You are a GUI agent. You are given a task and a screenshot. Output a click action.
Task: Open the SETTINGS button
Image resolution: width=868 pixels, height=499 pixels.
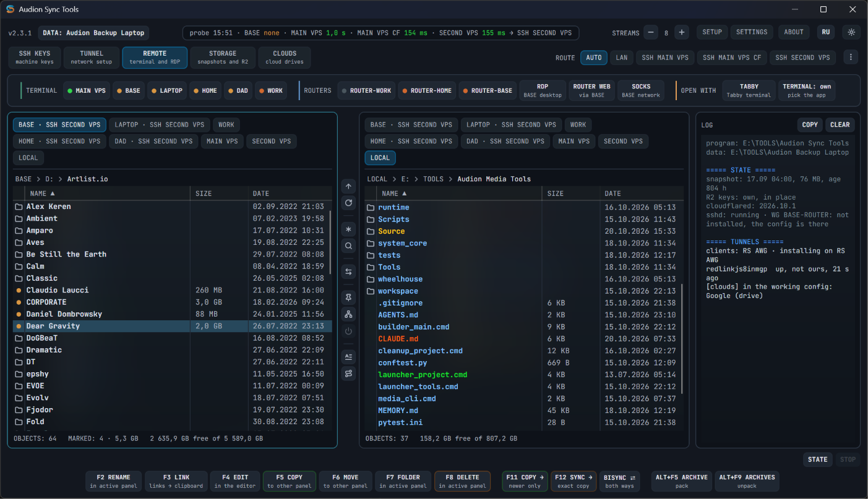[x=752, y=32]
